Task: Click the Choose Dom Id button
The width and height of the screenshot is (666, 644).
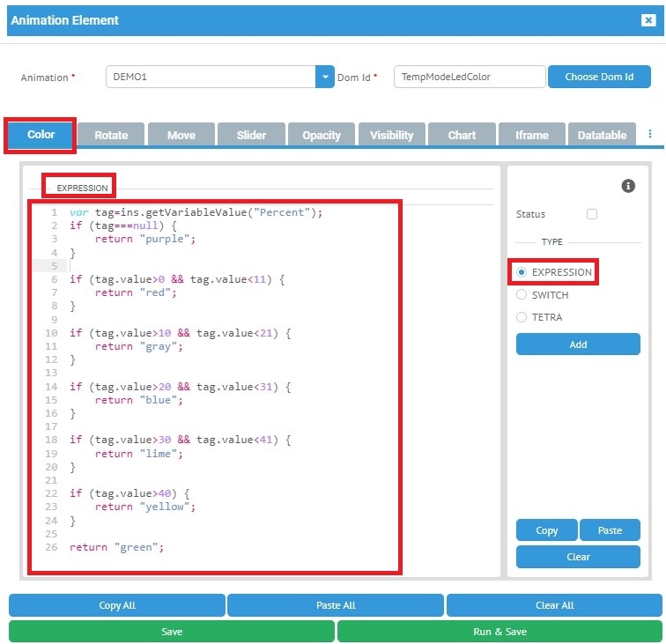Action: coord(599,77)
